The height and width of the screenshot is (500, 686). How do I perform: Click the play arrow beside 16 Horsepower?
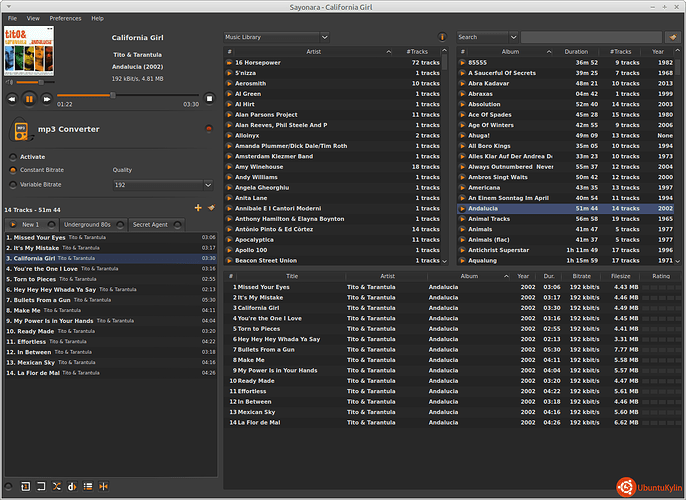[229, 63]
